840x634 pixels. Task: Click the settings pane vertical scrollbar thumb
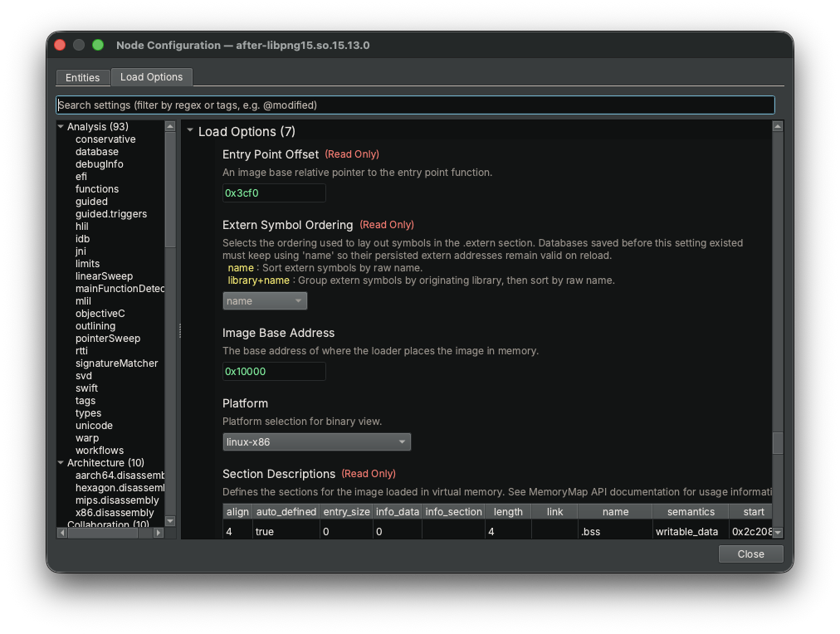tap(778, 443)
